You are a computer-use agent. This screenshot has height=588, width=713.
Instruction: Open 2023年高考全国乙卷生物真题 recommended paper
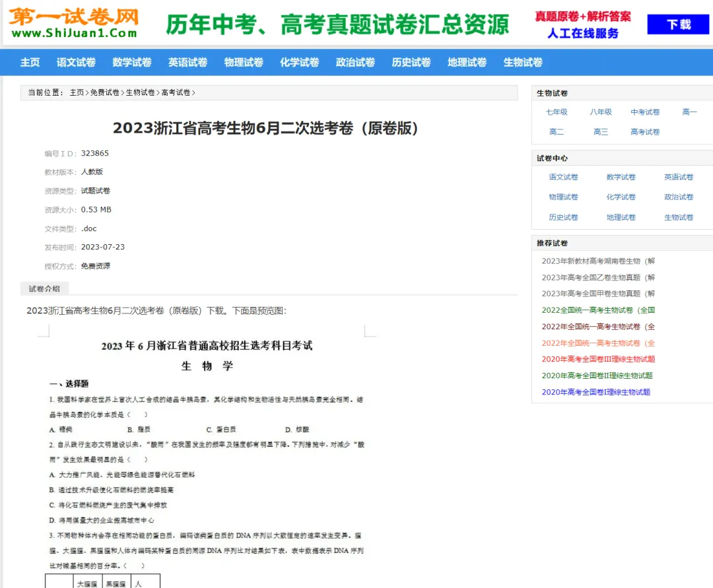pyautogui.click(x=598, y=278)
